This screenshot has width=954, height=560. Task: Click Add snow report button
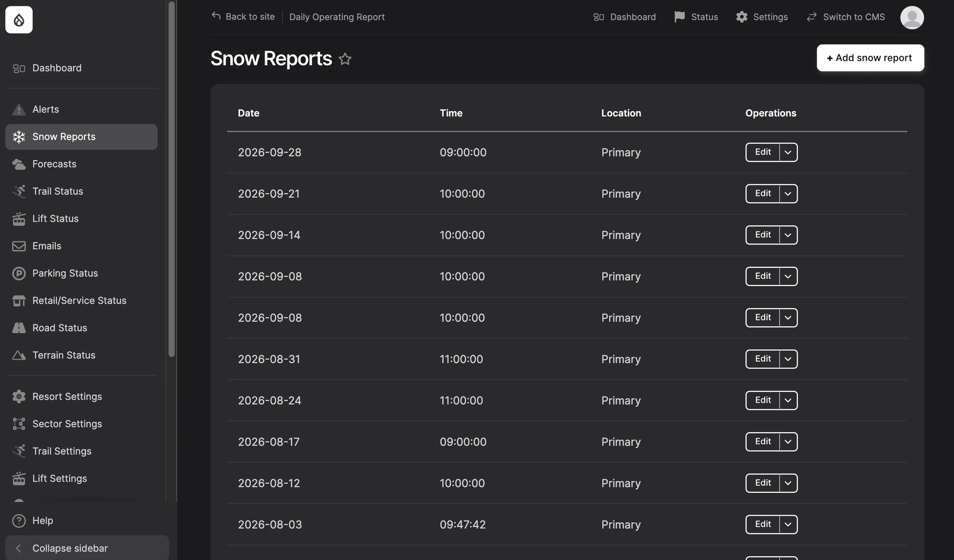[870, 58]
